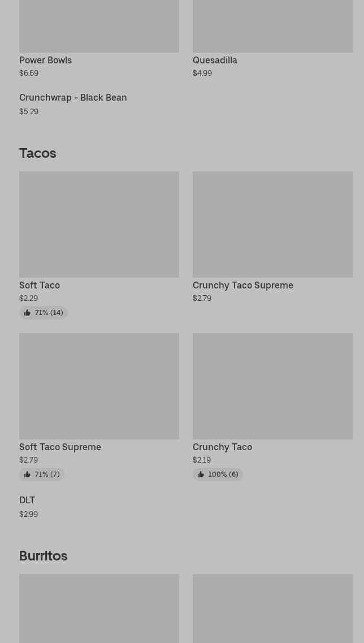Image resolution: width=364 pixels, height=643 pixels.
Task: Click the thumbs-up icon on Soft Taco
Action: click(x=27, y=312)
